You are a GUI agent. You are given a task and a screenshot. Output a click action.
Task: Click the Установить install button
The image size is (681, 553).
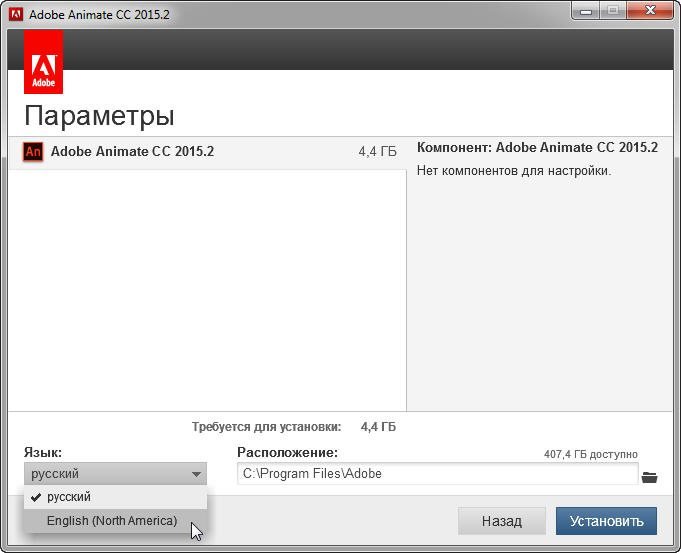tap(606, 521)
